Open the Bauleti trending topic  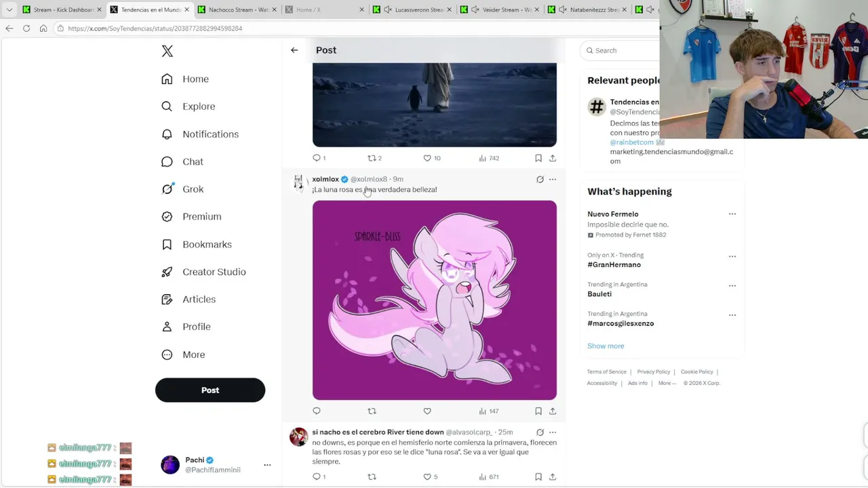[599, 294]
